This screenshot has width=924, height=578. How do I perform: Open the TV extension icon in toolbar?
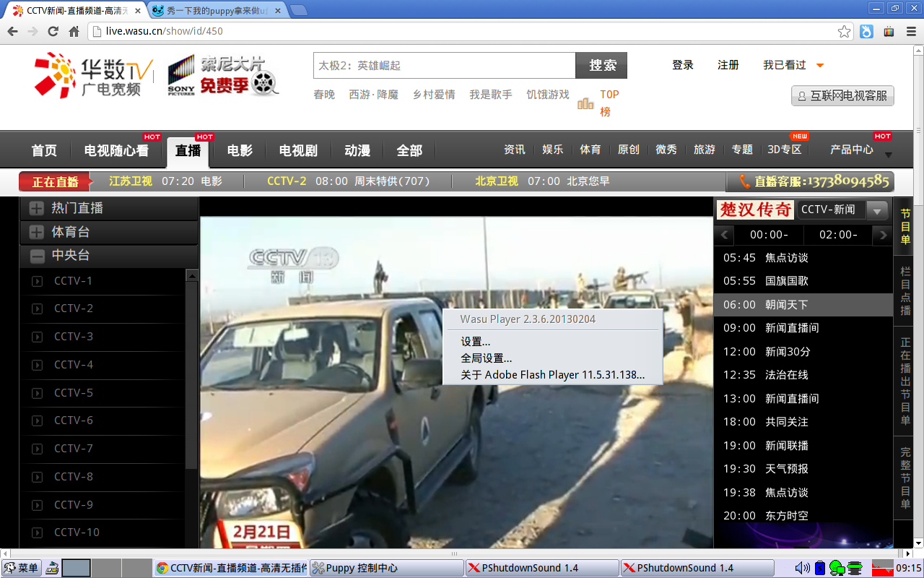pos(889,31)
